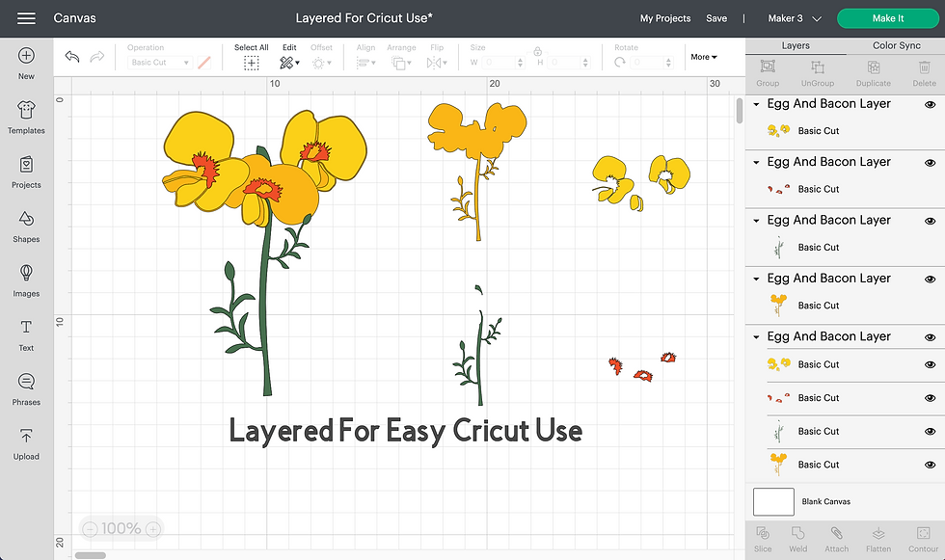The width and height of the screenshot is (945, 560).
Task: Click the Select All icon
Action: coord(252,63)
